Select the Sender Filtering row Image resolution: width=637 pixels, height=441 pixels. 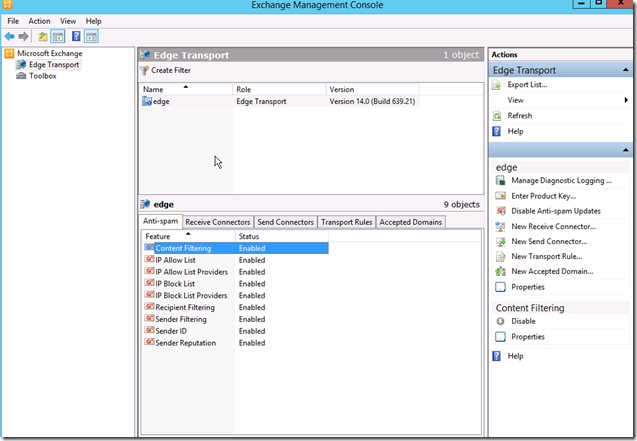click(x=236, y=319)
